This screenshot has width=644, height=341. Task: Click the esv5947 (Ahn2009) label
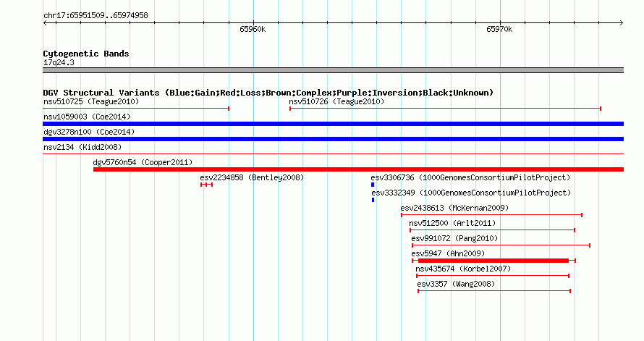click(448, 253)
